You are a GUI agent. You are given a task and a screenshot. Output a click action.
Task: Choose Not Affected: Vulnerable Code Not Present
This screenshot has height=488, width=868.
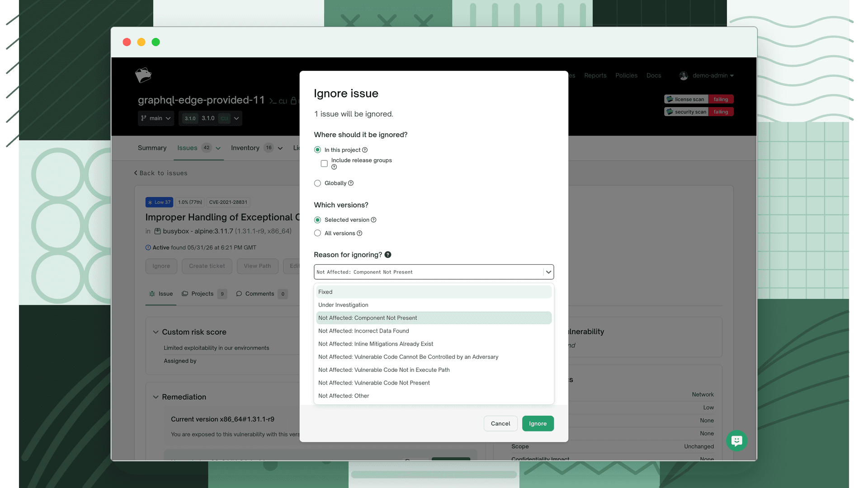[434, 383]
